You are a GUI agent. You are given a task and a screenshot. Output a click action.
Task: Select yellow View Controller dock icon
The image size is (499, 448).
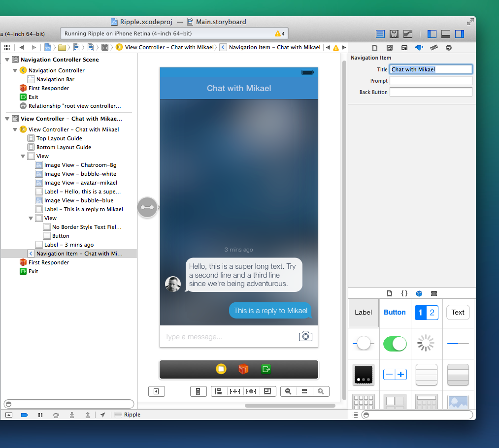point(221,369)
